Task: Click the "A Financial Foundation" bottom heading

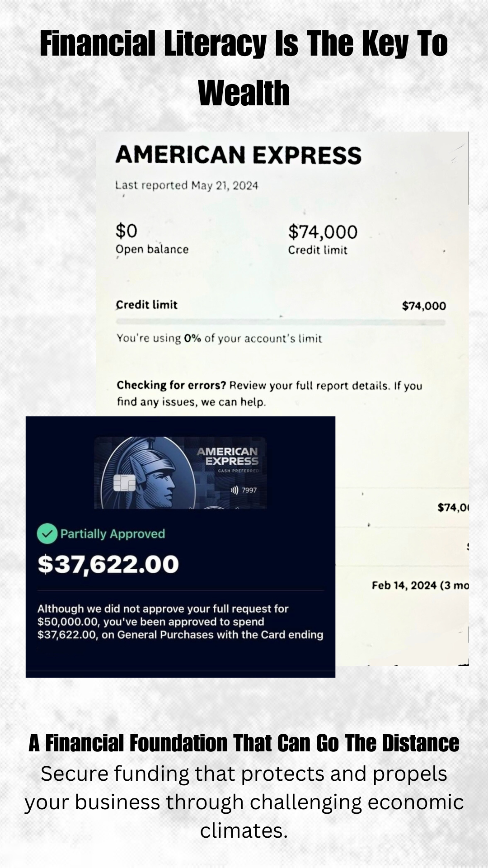Action: 244,743
